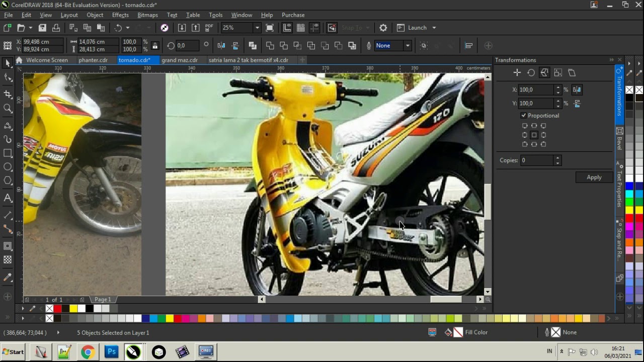This screenshot has width=644, height=362.
Task: Toggle Show guidelines button
Action: pos(314,28)
